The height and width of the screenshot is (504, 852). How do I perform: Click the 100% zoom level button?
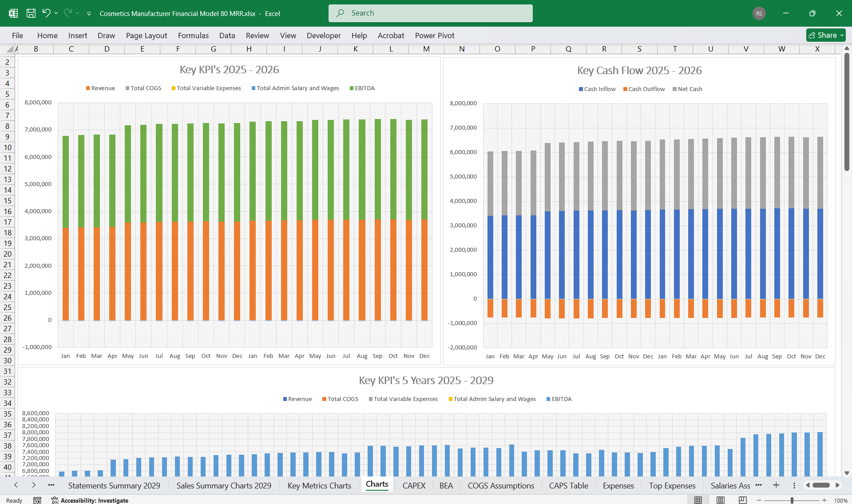(x=840, y=500)
